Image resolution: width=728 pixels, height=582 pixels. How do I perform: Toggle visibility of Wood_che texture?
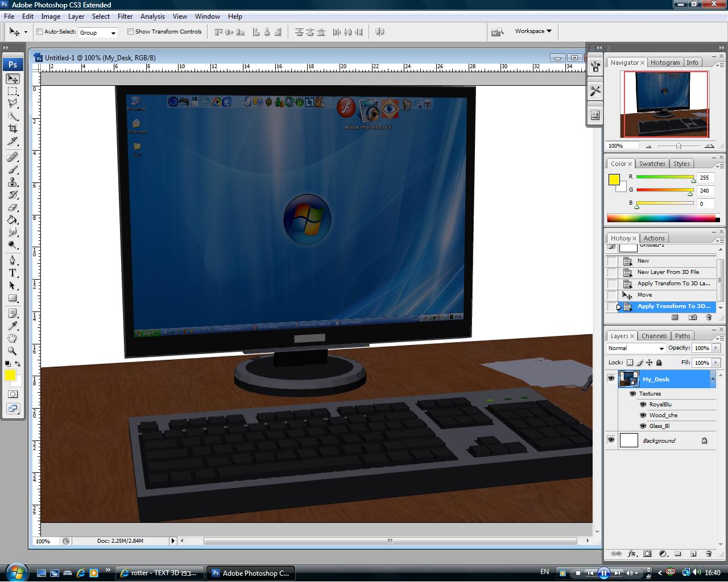(643, 415)
